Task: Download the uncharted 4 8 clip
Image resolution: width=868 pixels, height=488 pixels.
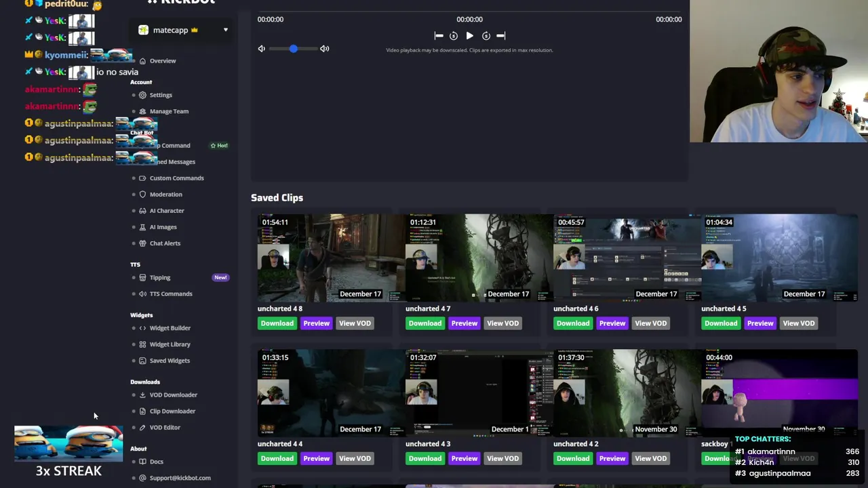Action: [x=277, y=323]
